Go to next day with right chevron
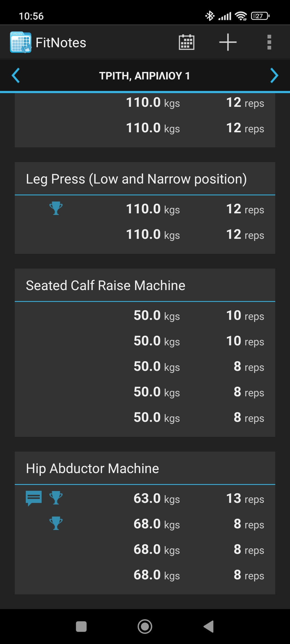 274,75
